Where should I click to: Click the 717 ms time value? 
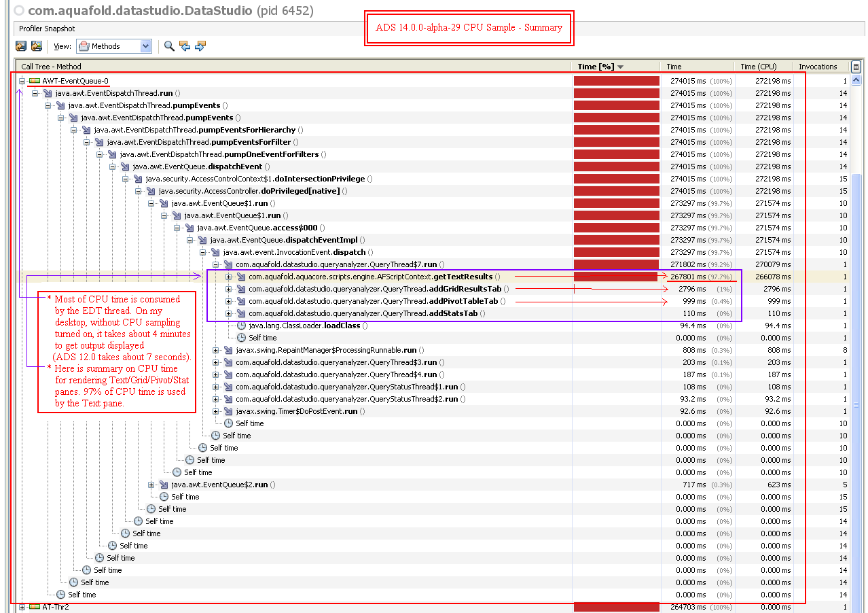(x=693, y=485)
